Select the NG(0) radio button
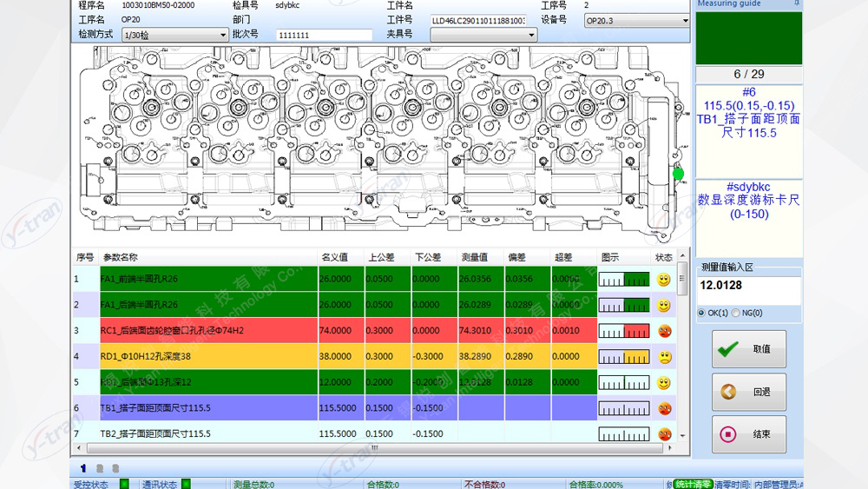The width and height of the screenshot is (868, 489). pyautogui.click(x=736, y=313)
